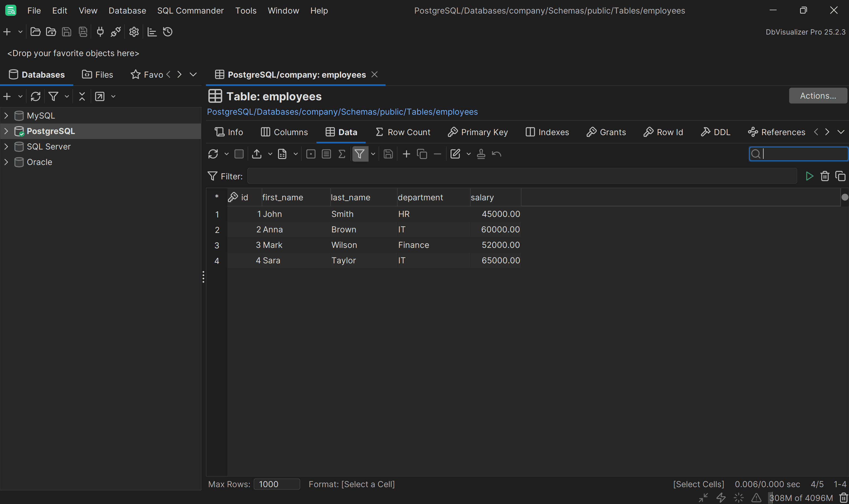Click copy icon at right of filter row
This screenshot has height=504, width=849.
840,176
